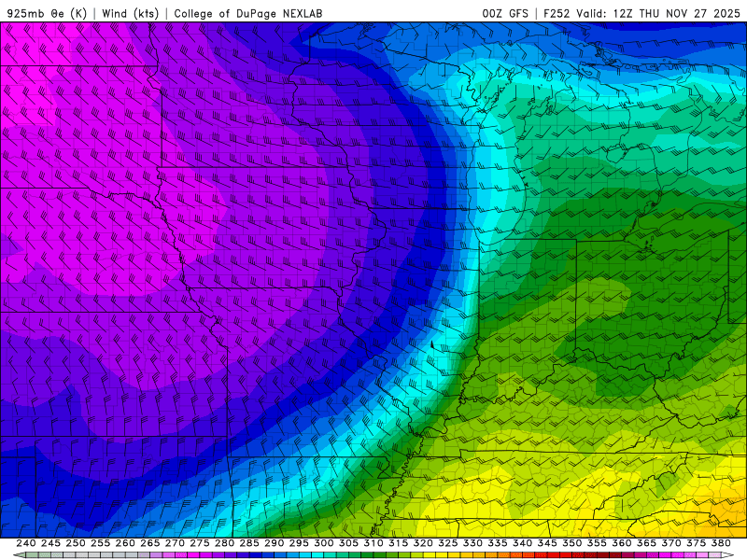Click the '00Z GFS' model run label
This screenshot has width=747, height=560.
pos(505,13)
